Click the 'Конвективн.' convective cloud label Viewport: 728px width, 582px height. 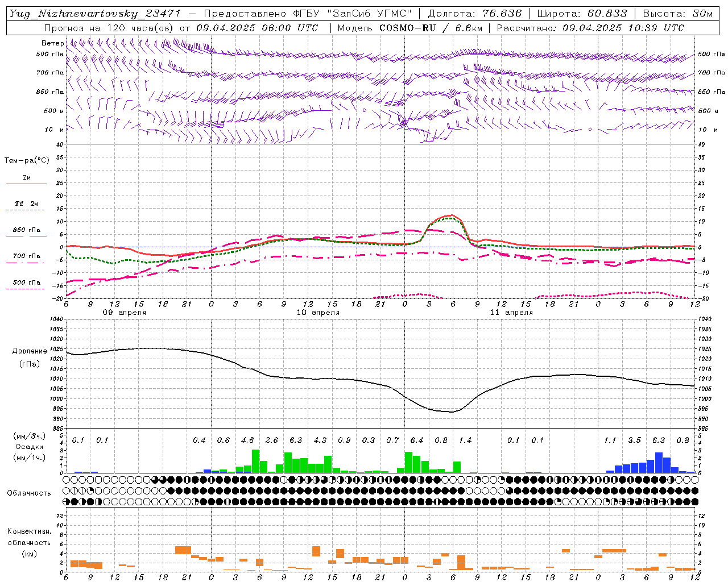pyautogui.click(x=29, y=531)
